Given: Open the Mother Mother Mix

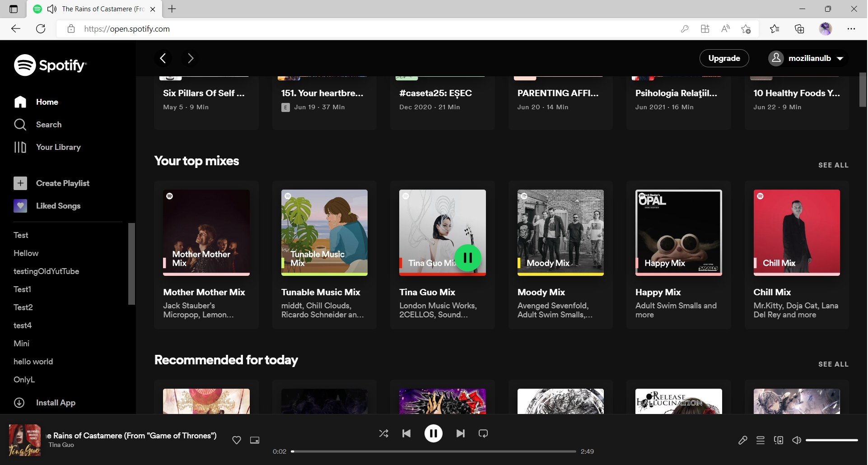Looking at the screenshot, I should 206,232.
